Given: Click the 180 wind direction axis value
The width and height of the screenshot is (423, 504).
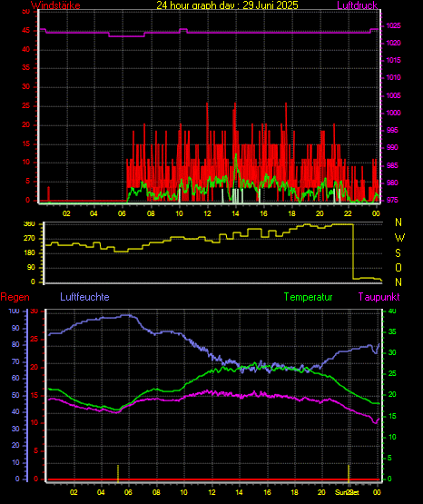Looking at the screenshot, I should pyautogui.click(x=30, y=253).
